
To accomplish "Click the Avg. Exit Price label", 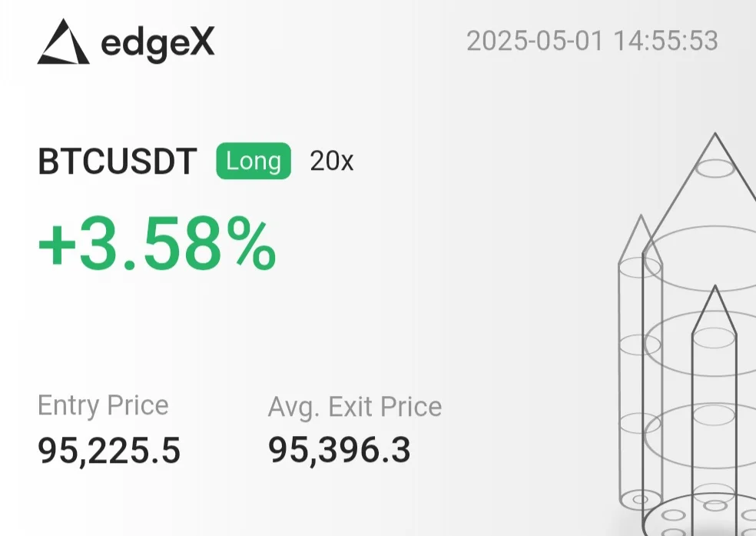I will [354, 406].
